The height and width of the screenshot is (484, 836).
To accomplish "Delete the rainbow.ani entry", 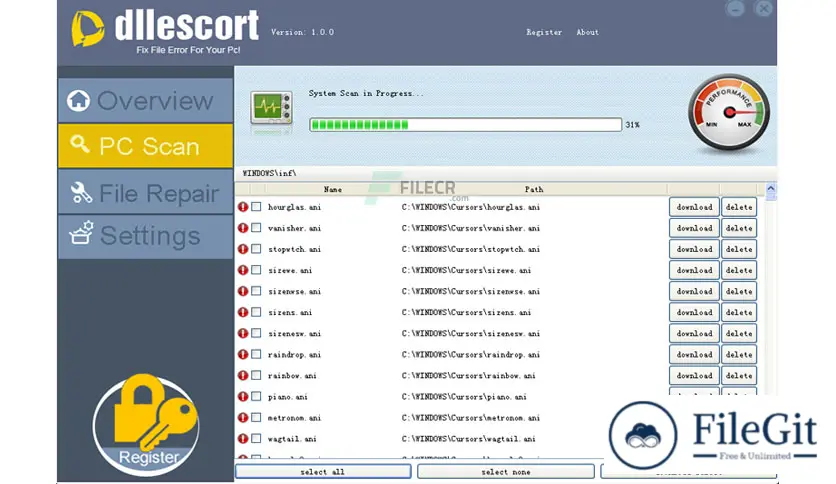I will (739, 375).
